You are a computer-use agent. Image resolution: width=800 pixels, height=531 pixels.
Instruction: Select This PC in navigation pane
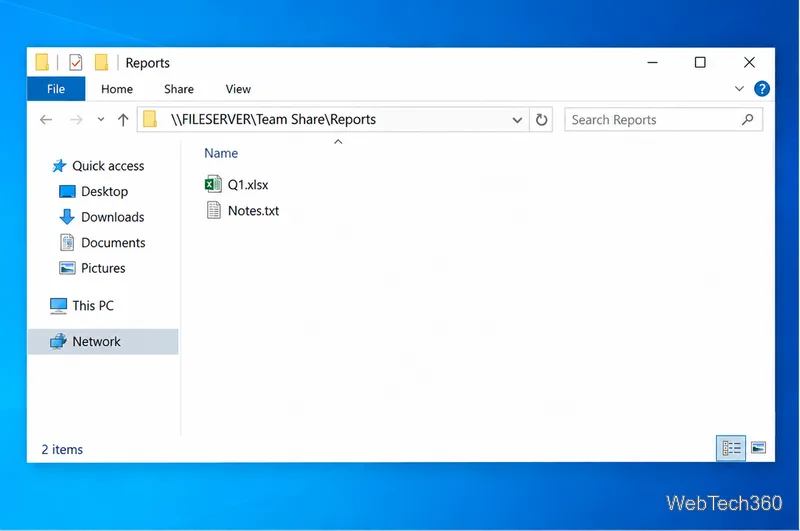point(93,306)
